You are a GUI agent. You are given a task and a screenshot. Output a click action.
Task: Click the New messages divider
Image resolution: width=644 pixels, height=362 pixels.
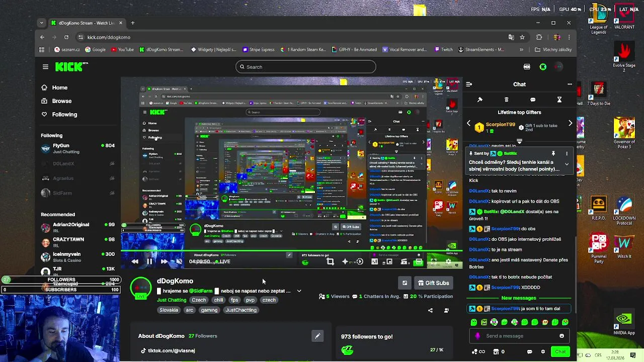(x=519, y=298)
